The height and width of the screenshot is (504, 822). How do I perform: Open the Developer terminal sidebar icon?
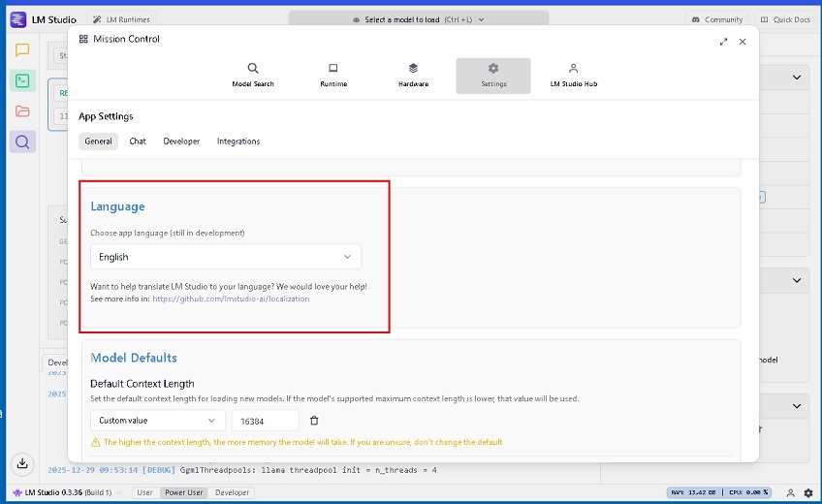(22, 80)
